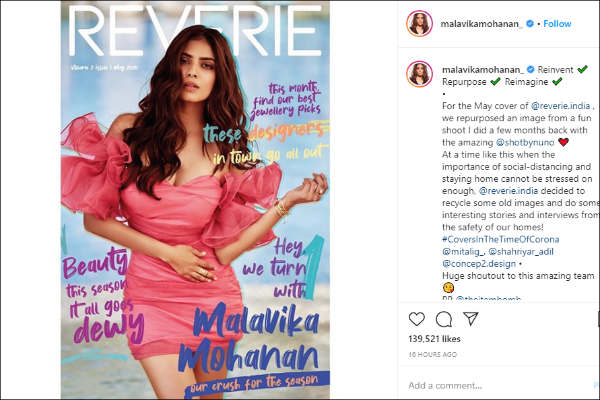The image size is (600, 400).
Task: View the 139,521 likes list
Action: [x=434, y=339]
